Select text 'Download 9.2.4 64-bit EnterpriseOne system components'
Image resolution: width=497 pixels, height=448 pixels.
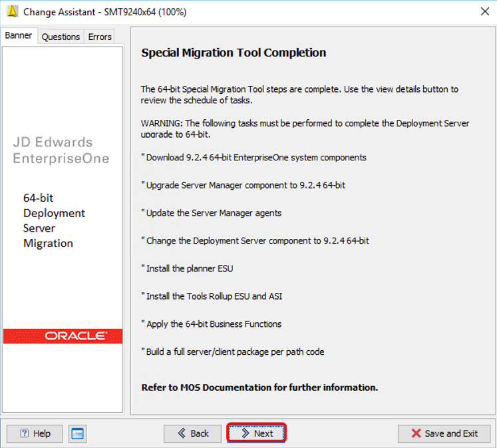click(256, 158)
